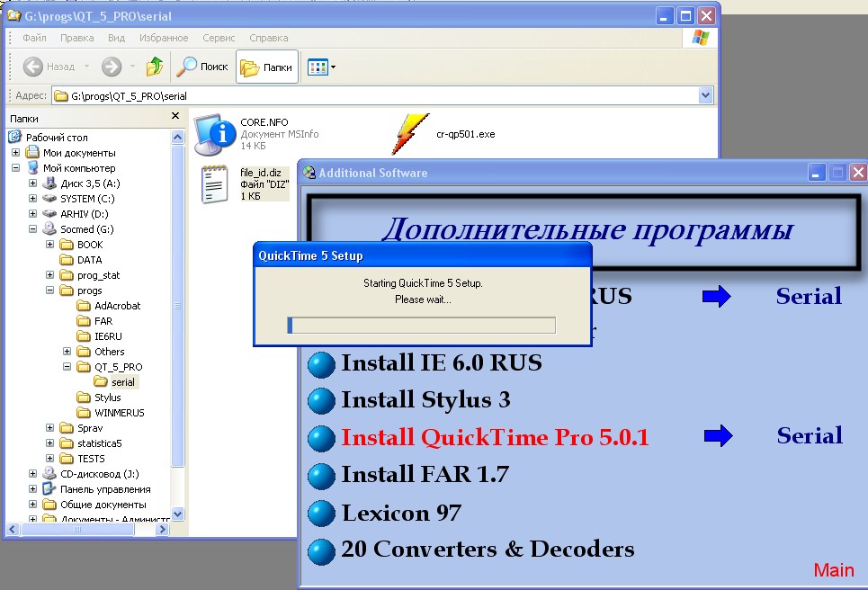This screenshot has height=590, width=868.
Task: Select SYSTEM (C:) drive in tree
Action: pyautogui.click(x=80, y=199)
